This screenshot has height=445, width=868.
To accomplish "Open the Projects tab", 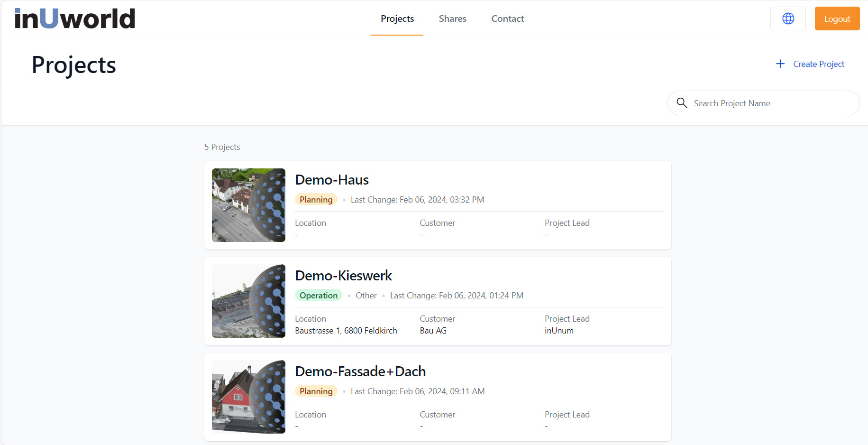I will tap(397, 19).
